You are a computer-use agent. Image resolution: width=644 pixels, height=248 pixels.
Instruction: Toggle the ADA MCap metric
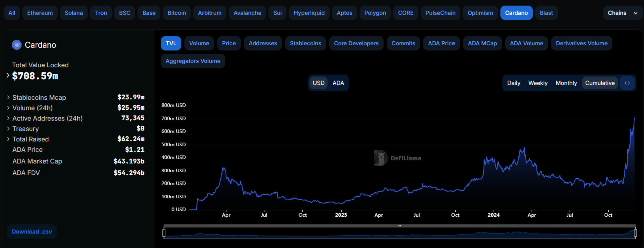482,43
